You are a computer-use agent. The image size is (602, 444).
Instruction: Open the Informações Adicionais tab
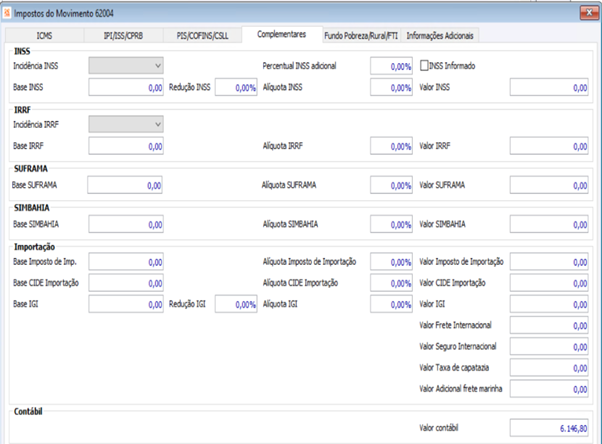(440, 36)
